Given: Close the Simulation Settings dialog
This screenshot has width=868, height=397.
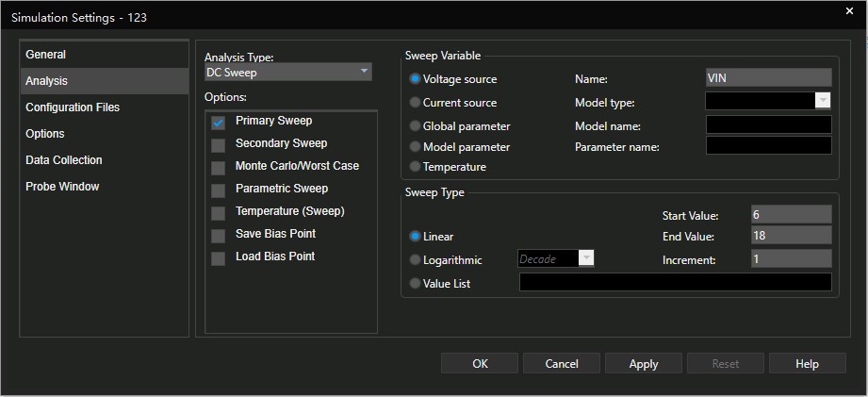Looking at the screenshot, I should (849, 11).
